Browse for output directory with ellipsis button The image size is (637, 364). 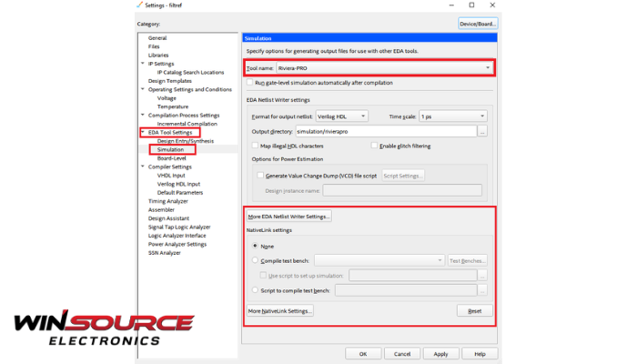482,132
